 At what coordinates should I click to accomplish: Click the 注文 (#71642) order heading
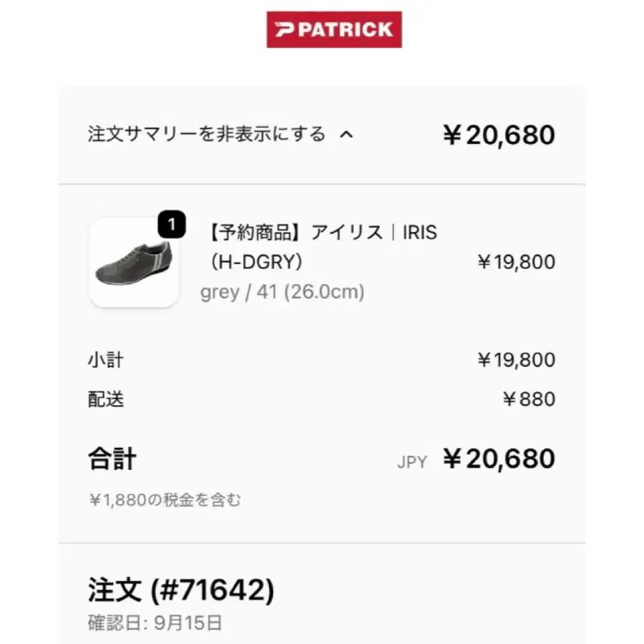(181, 590)
